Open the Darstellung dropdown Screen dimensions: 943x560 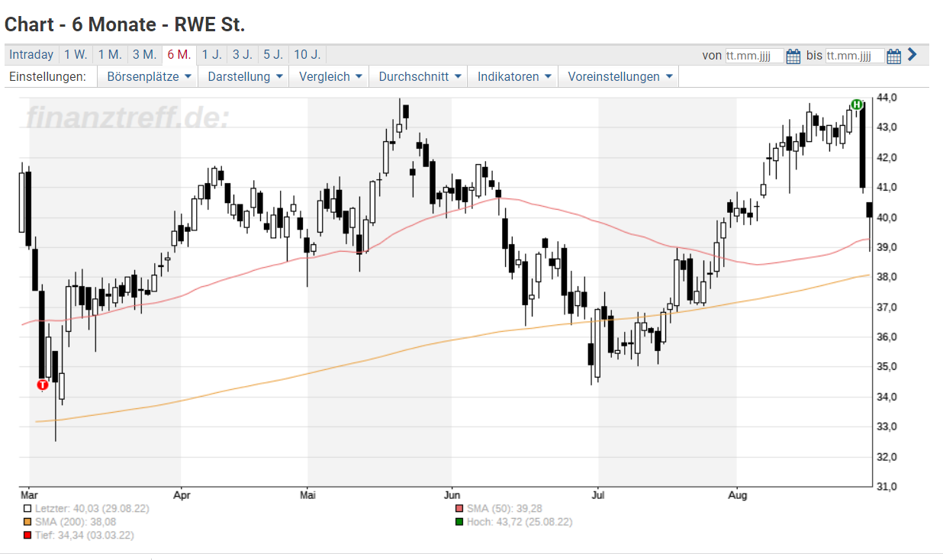246,76
